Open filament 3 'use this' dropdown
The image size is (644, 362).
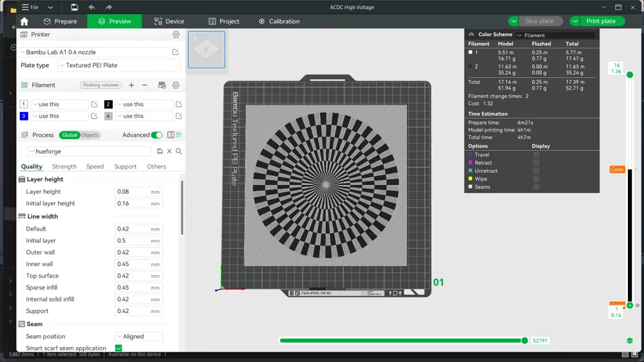tap(59, 116)
